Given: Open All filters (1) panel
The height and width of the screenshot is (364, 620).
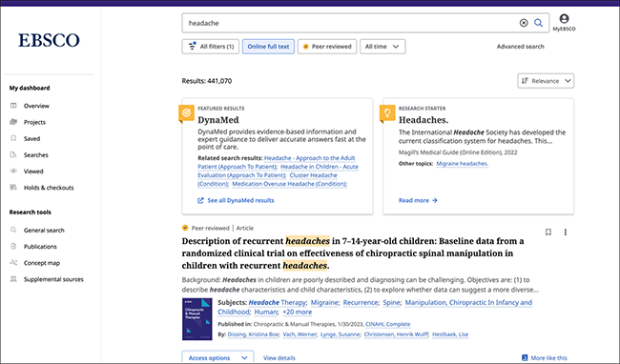Looking at the screenshot, I should (211, 47).
